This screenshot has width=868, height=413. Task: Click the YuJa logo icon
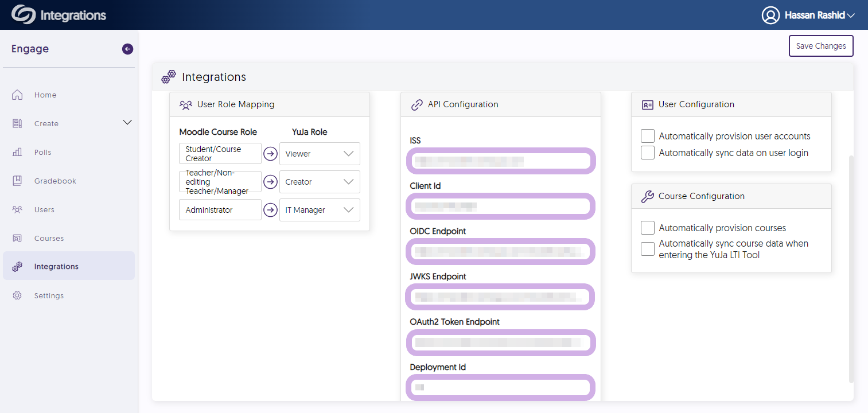[23, 15]
